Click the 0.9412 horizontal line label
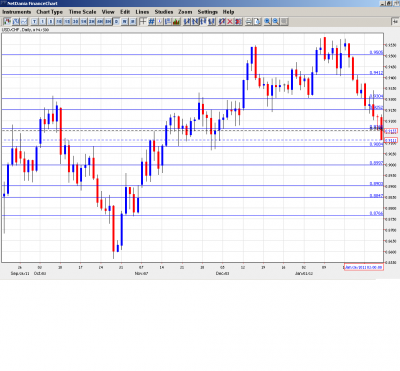Image resolution: width=400 pixels, height=371 pixels. 376,72
